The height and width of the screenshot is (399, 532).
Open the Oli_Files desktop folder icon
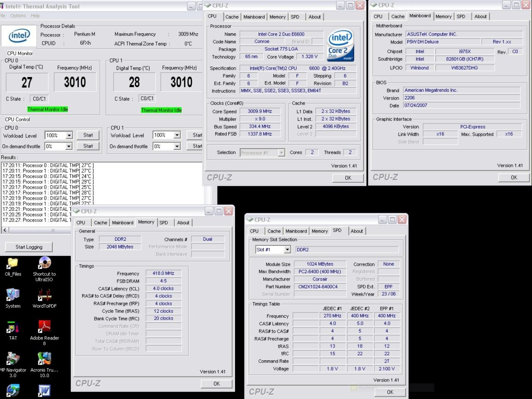click(x=12, y=267)
